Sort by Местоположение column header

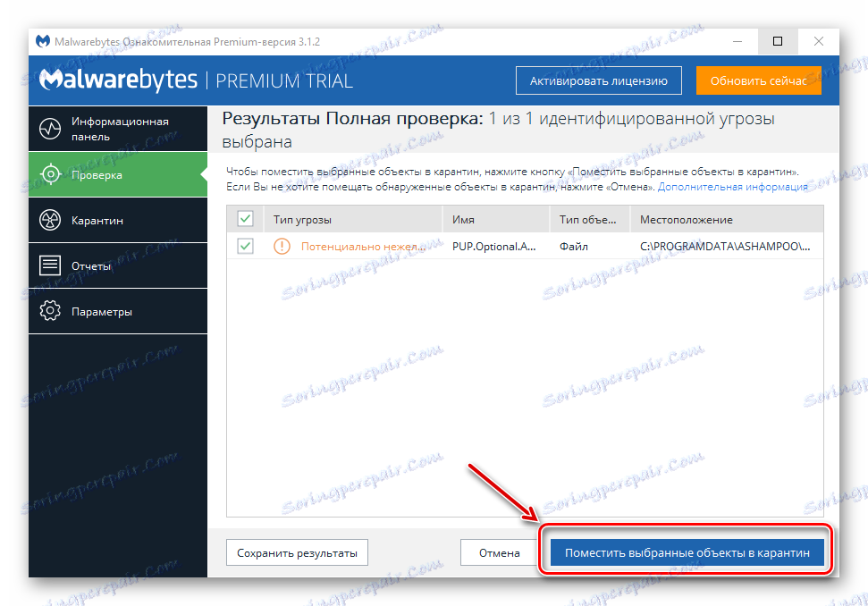727,219
